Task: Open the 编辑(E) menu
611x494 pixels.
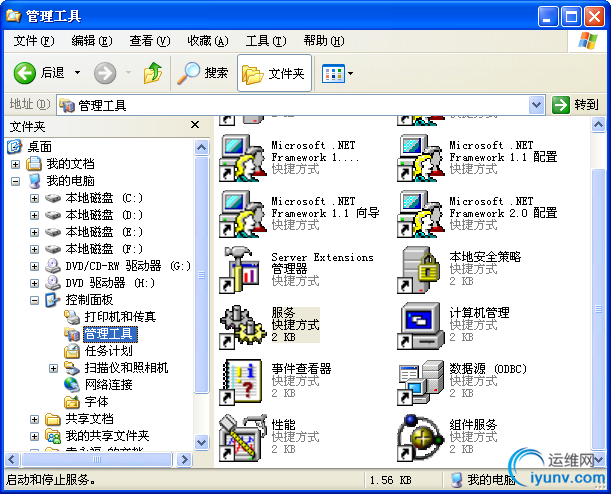Action: (92, 41)
